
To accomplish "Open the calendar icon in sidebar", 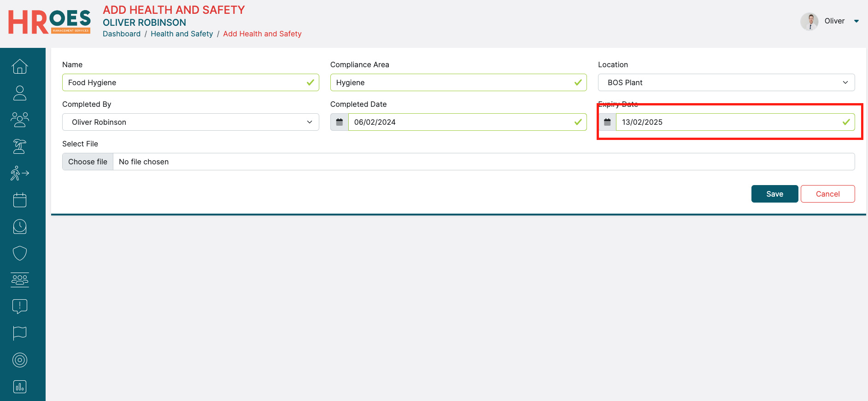I will click(20, 200).
